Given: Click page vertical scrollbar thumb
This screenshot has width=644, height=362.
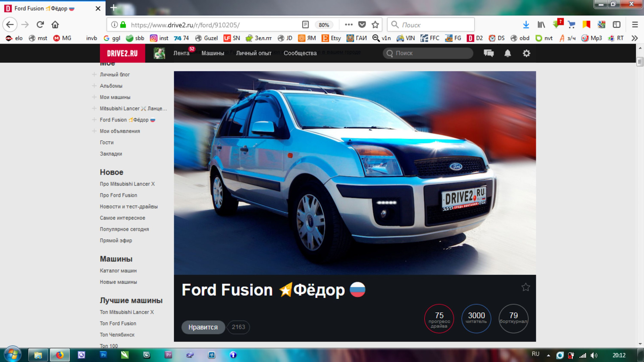Looking at the screenshot, I should click(x=640, y=62).
